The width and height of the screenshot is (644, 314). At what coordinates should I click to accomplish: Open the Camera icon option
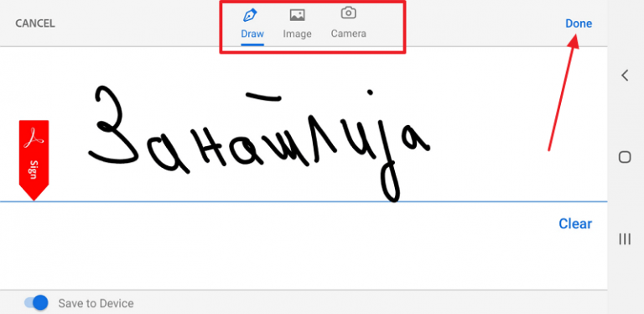[x=348, y=13]
